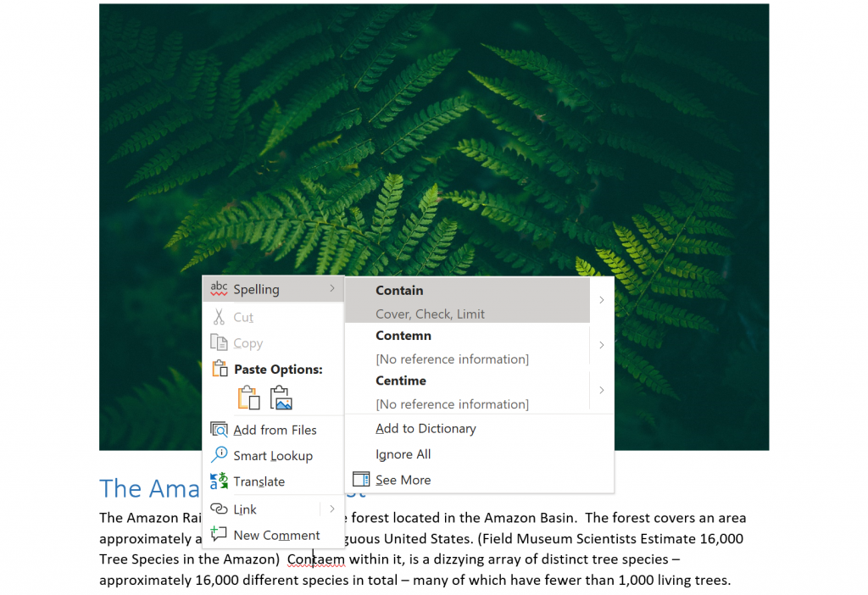The height and width of the screenshot is (595, 868).
Task: Open the Spelling submenu arrow
Action: (x=331, y=289)
